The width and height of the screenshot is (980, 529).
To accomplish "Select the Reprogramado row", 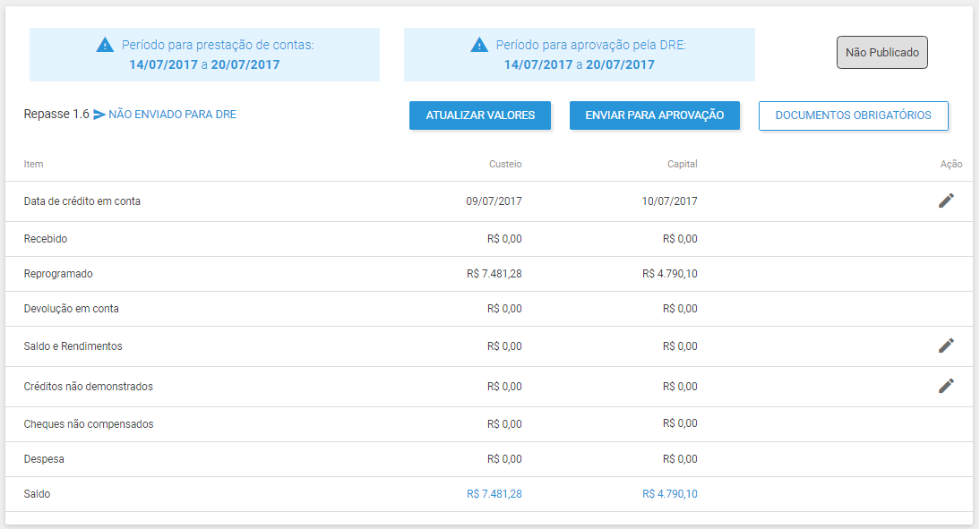I will [x=489, y=274].
